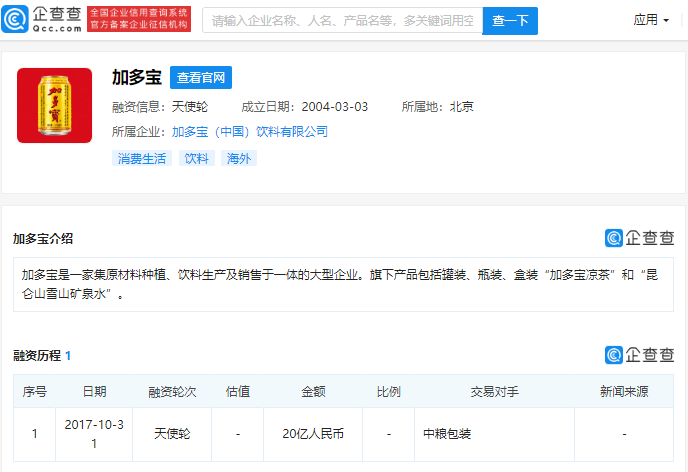This screenshot has width=688, height=472.
Task: Click the 所属地：北京 text
Action: [x=437, y=107]
